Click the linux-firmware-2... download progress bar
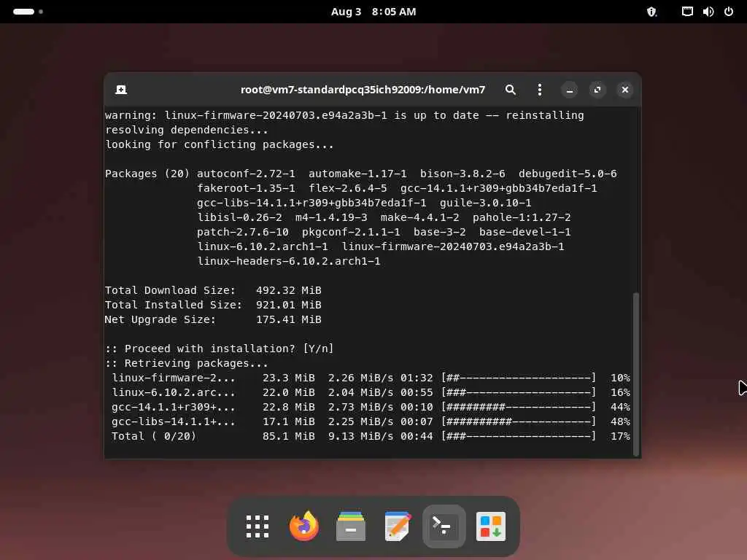The image size is (747, 560). click(519, 378)
